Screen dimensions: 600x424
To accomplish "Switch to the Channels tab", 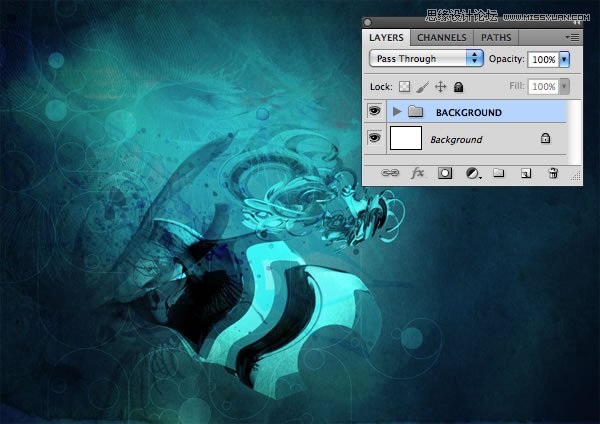I will pos(442,38).
